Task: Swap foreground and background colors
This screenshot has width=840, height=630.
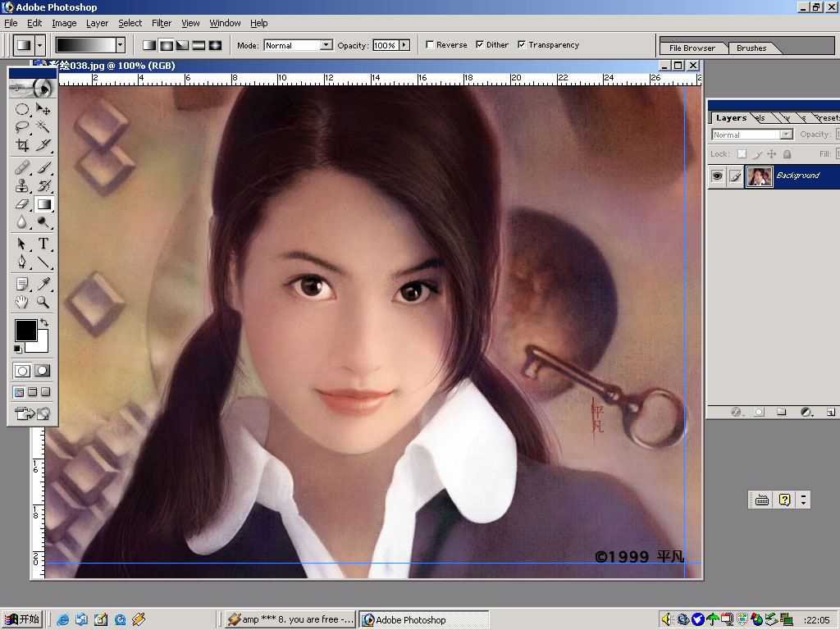Action: (x=44, y=322)
